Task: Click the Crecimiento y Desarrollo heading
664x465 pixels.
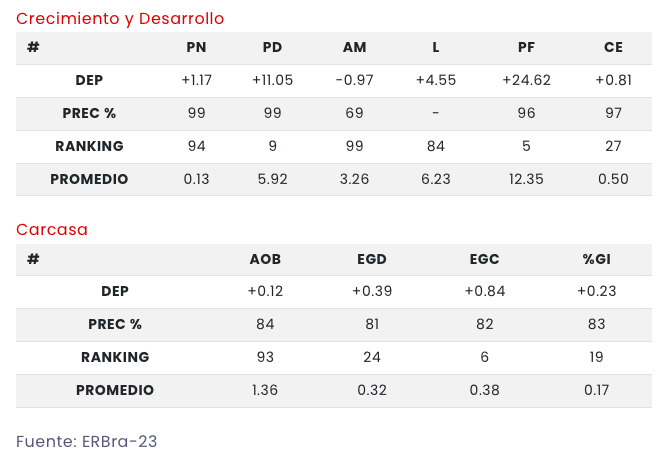Action: coord(120,19)
